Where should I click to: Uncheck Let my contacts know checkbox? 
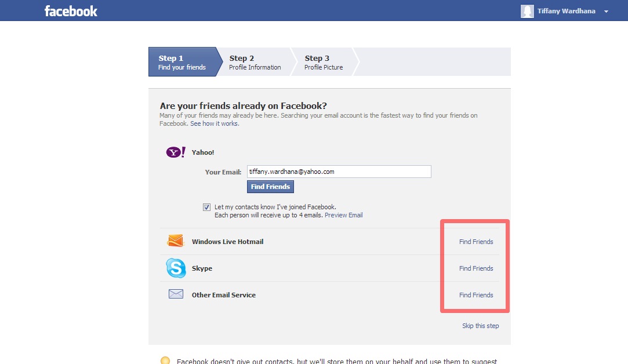coord(206,207)
